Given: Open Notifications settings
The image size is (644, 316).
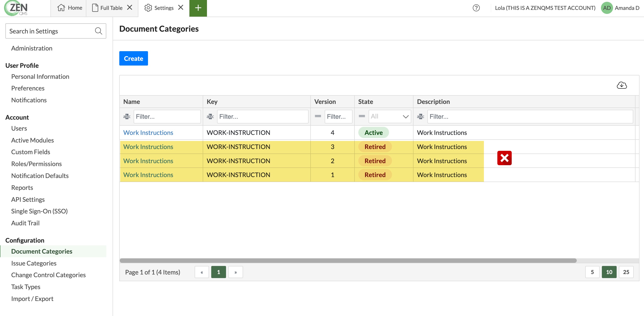Looking at the screenshot, I should pyautogui.click(x=29, y=100).
